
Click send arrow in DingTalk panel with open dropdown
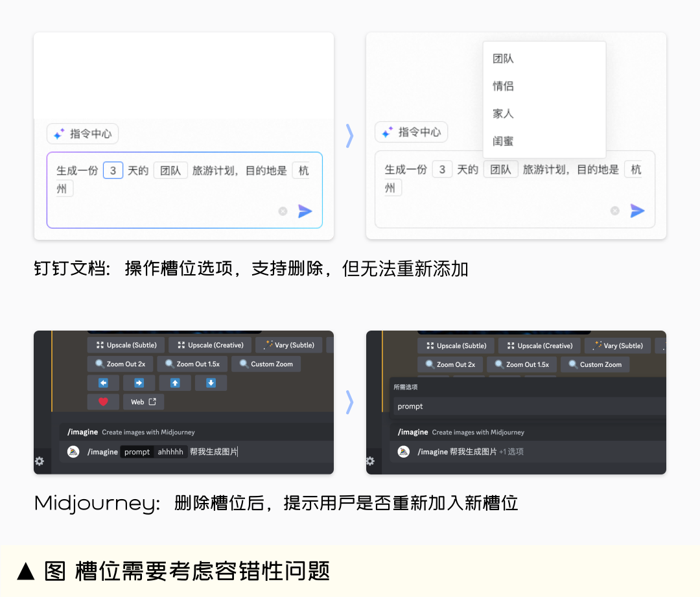pos(637,210)
